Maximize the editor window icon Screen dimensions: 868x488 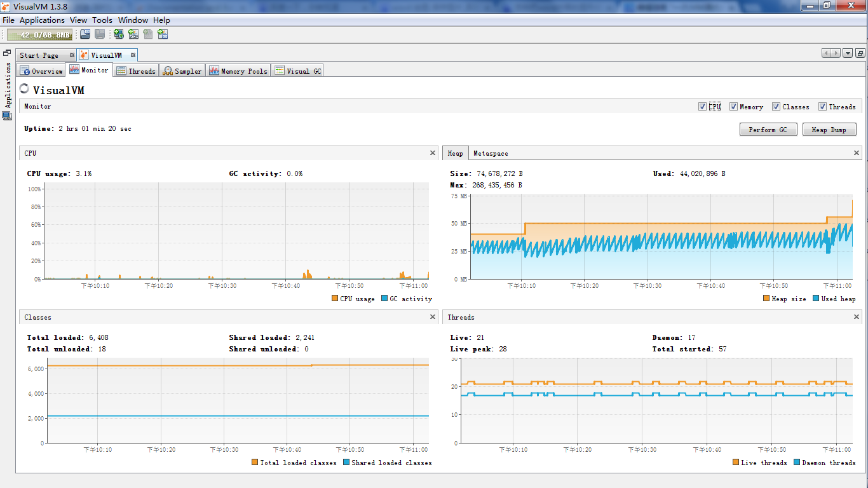tap(860, 53)
